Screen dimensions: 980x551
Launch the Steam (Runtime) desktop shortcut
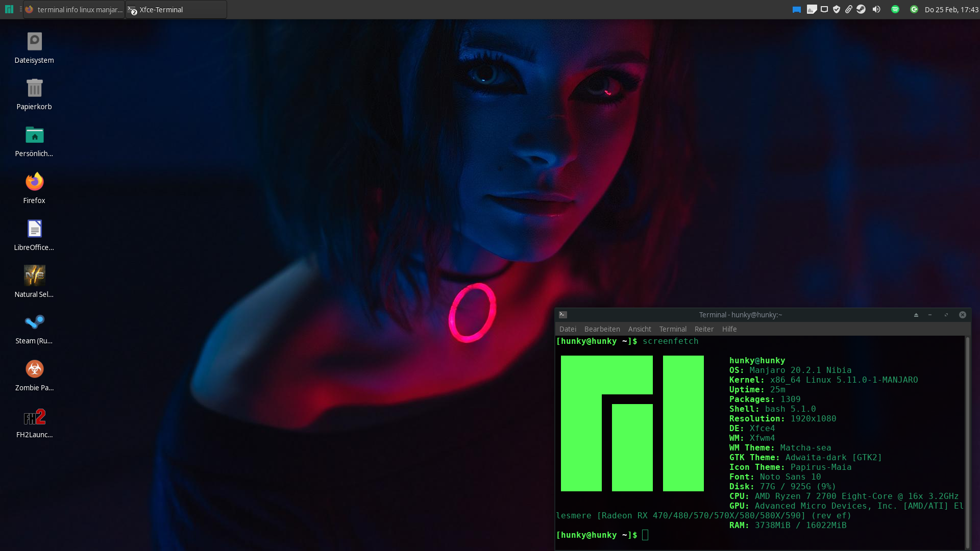point(34,322)
